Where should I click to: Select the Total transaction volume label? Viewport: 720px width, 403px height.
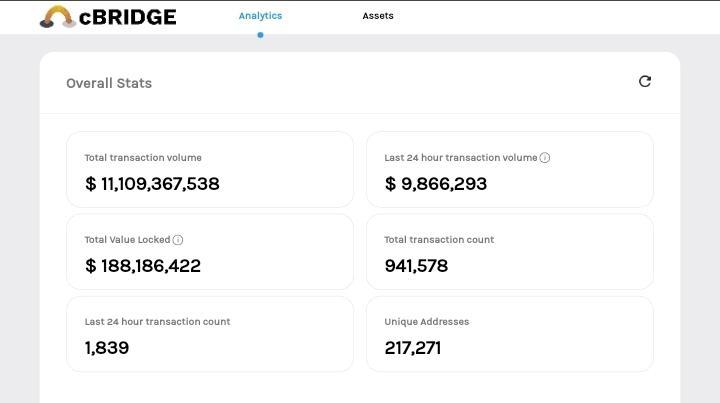coord(143,158)
